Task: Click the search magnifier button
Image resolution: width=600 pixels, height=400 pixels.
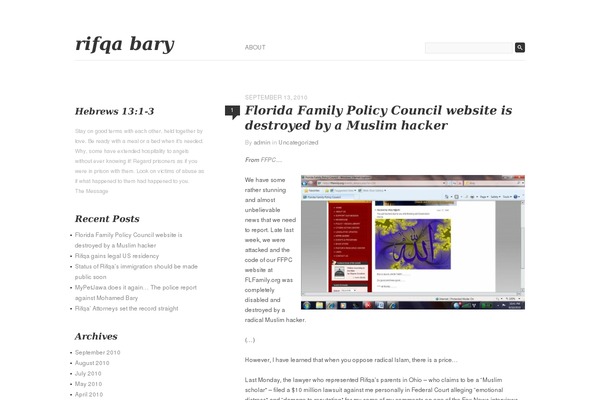Action: (x=520, y=47)
